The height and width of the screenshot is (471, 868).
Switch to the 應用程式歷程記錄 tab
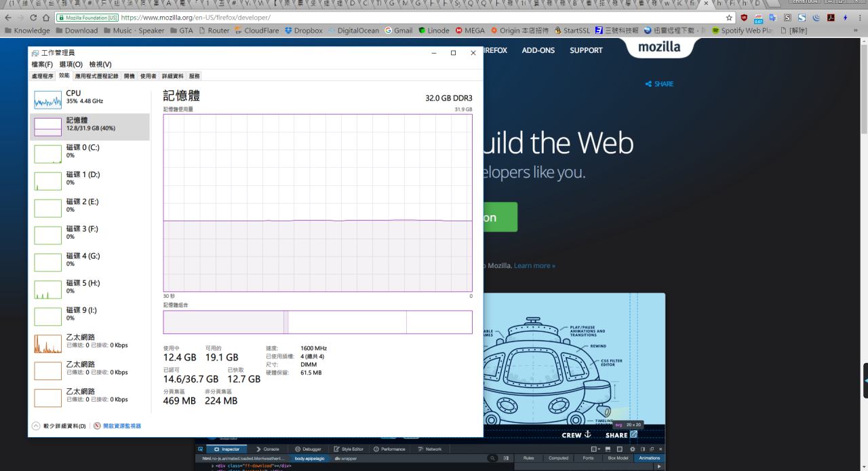[x=96, y=76]
